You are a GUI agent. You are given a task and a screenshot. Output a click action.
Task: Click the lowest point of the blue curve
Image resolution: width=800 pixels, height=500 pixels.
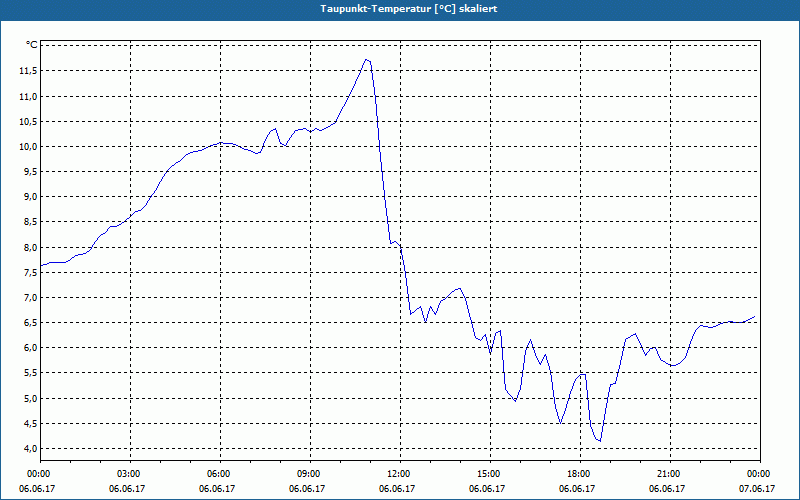tap(600, 441)
